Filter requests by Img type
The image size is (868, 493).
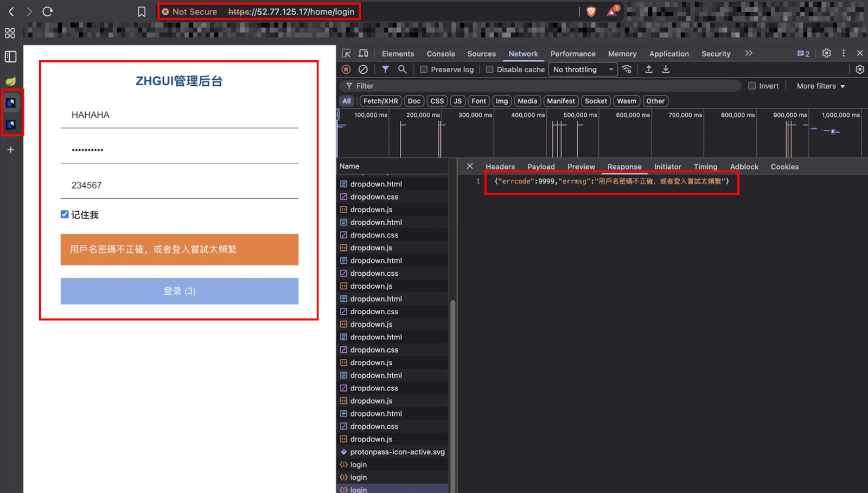pyautogui.click(x=502, y=101)
